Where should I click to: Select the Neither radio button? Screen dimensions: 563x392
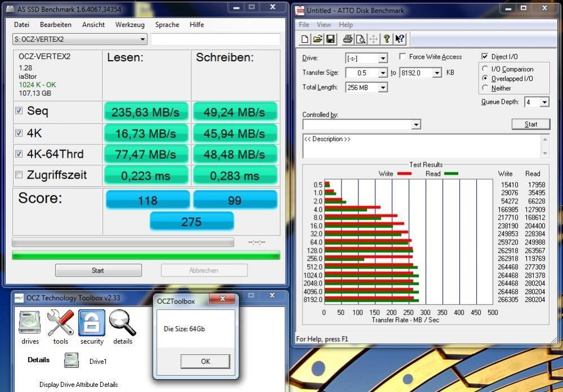[x=485, y=88]
